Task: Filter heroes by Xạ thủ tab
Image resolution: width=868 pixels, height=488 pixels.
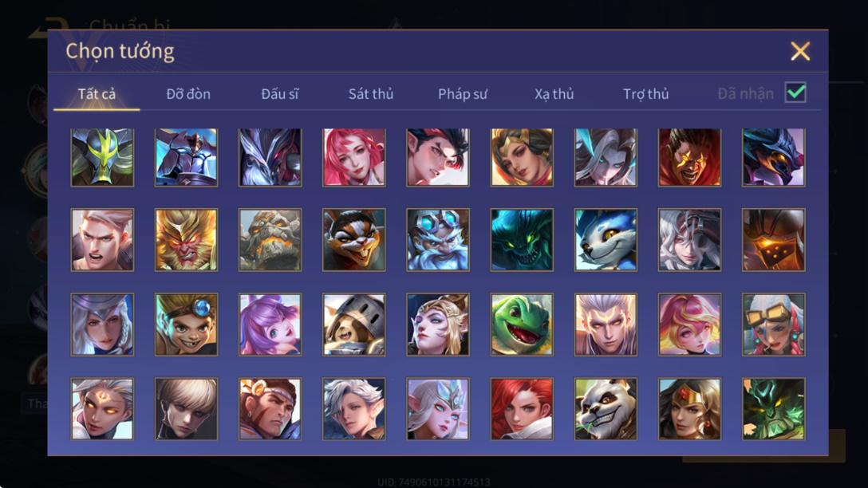Action: tap(554, 94)
